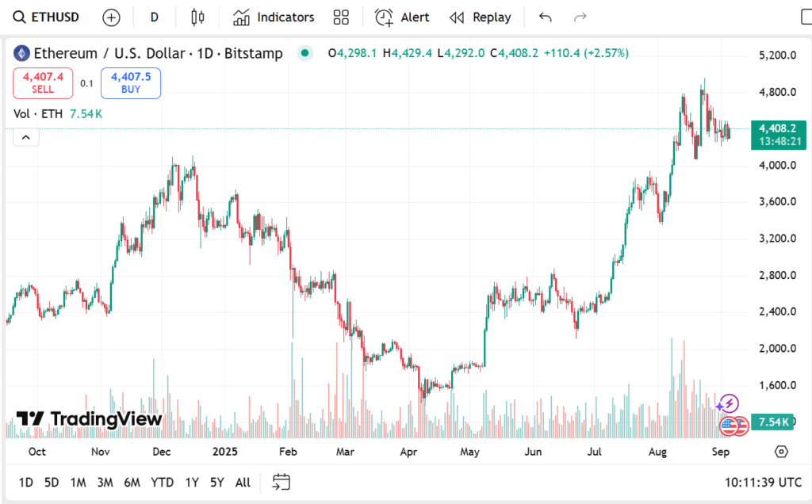Screen dimensions: 812x504
Task: Click the redo arrow icon
Action: 580,17
